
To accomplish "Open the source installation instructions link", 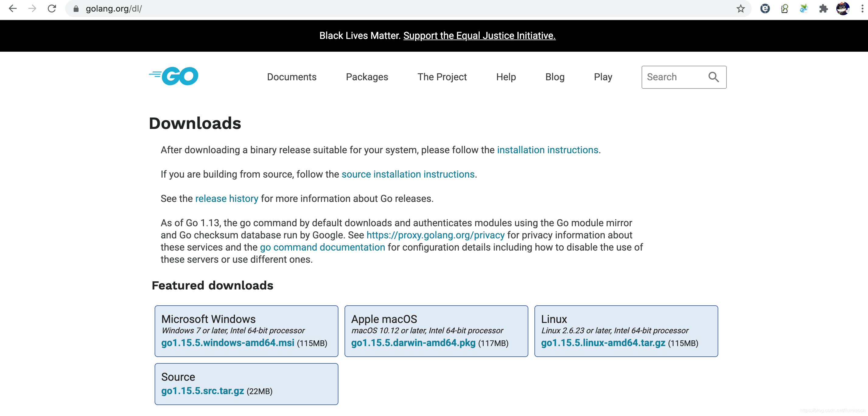I will point(408,174).
